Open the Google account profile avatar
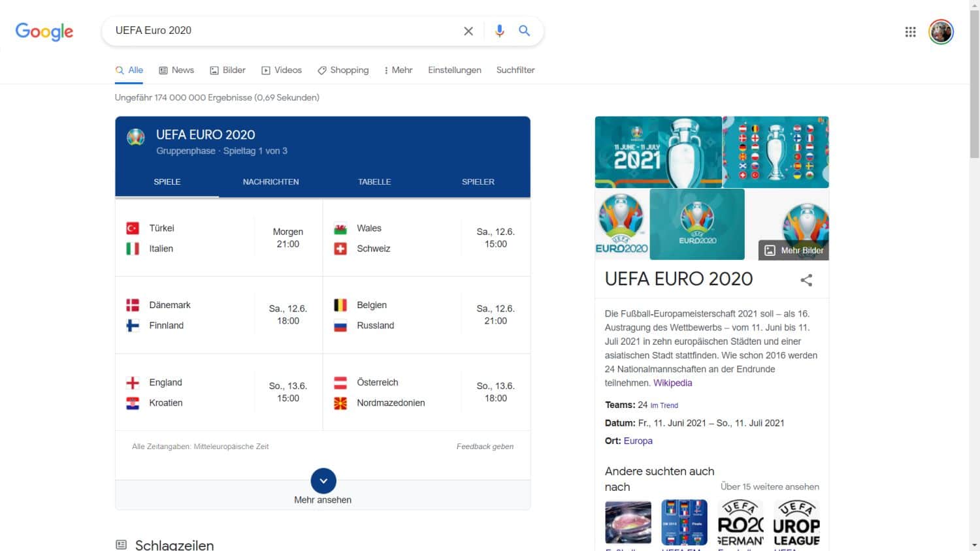 click(941, 31)
